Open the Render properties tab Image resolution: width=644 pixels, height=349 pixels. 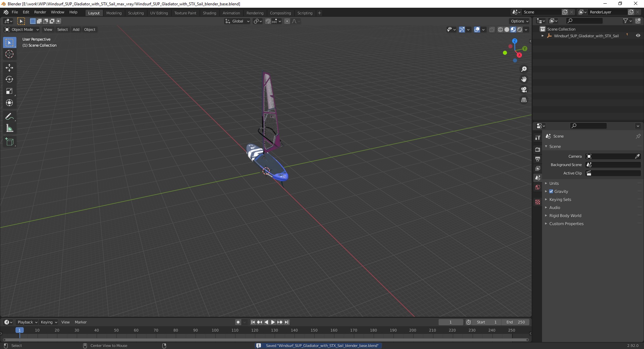(538, 150)
